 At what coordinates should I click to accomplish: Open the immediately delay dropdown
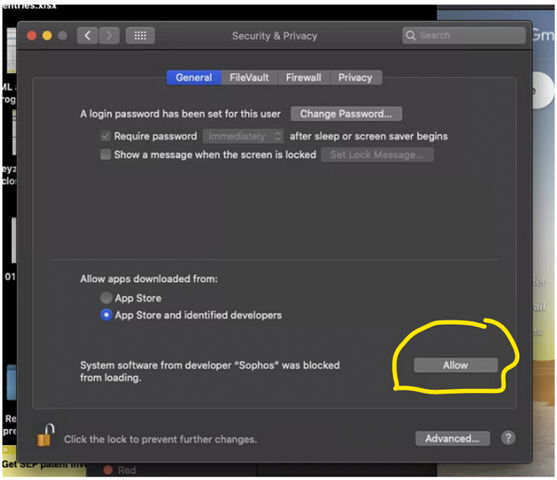pos(243,136)
